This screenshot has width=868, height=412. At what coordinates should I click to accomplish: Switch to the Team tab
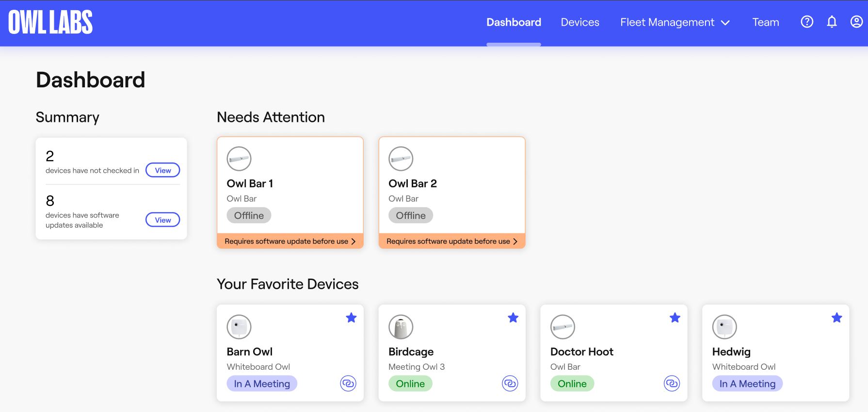click(x=765, y=22)
